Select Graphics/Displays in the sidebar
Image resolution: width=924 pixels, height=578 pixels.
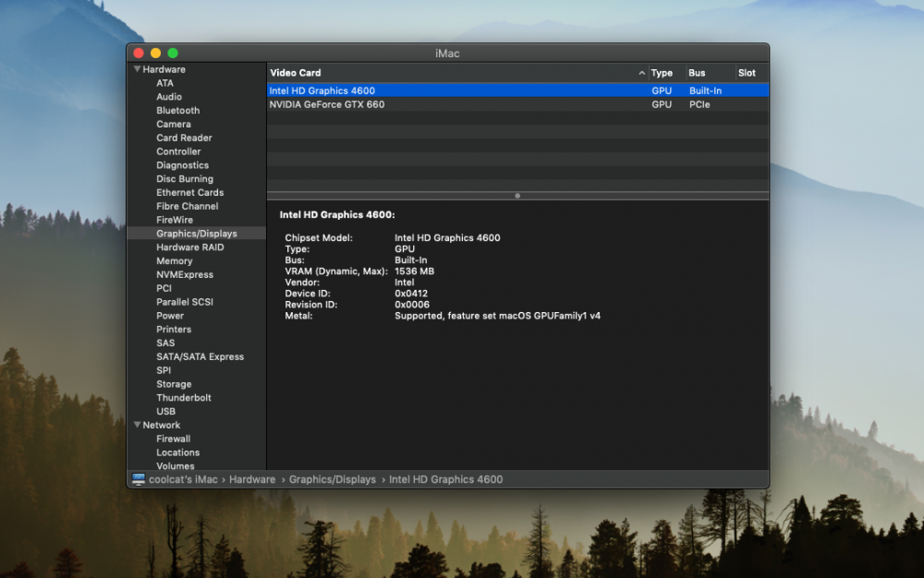pyautogui.click(x=196, y=233)
